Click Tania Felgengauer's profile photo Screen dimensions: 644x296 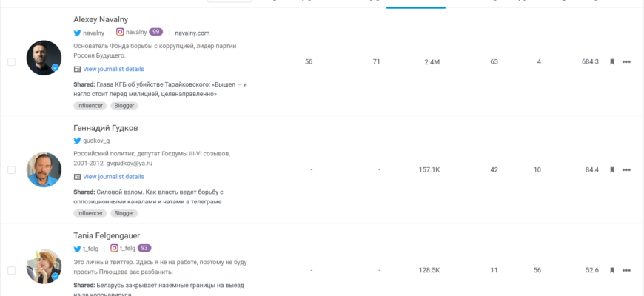(x=44, y=267)
